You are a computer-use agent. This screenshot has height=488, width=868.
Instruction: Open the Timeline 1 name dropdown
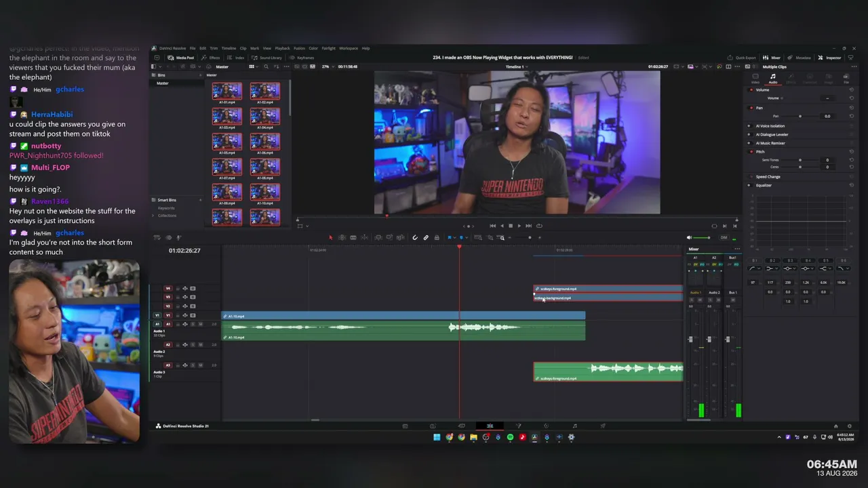[x=516, y=66]
